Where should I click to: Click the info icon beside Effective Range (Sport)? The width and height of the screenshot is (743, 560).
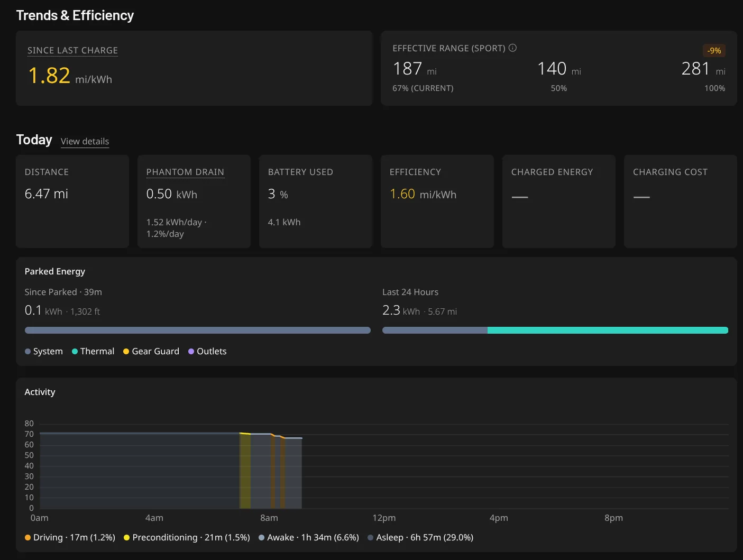tap(512, 48)
